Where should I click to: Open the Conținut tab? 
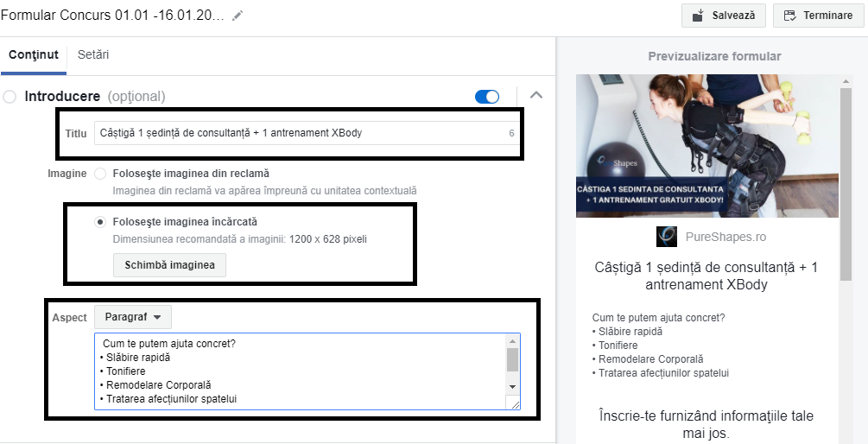click(34, 55)
